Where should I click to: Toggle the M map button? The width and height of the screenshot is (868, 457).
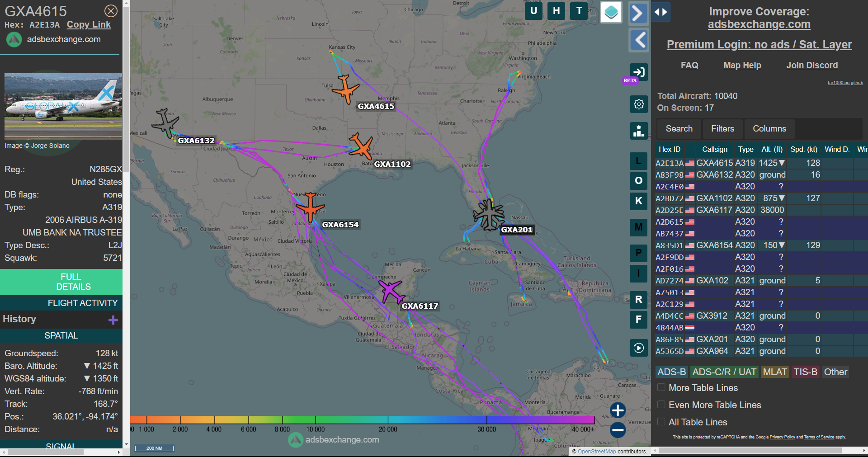pyautogui.click(x=638, y=227)
